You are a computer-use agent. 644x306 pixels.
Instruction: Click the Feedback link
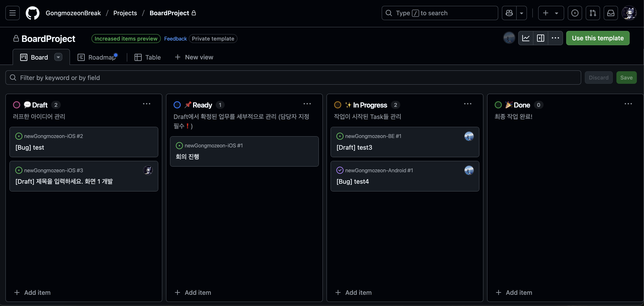point(175,39)
